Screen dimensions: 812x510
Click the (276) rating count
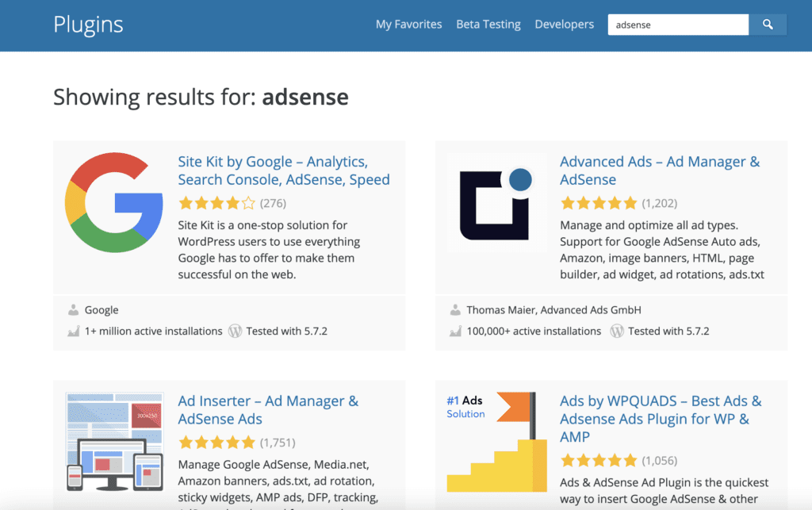click(x=273, y=203)
